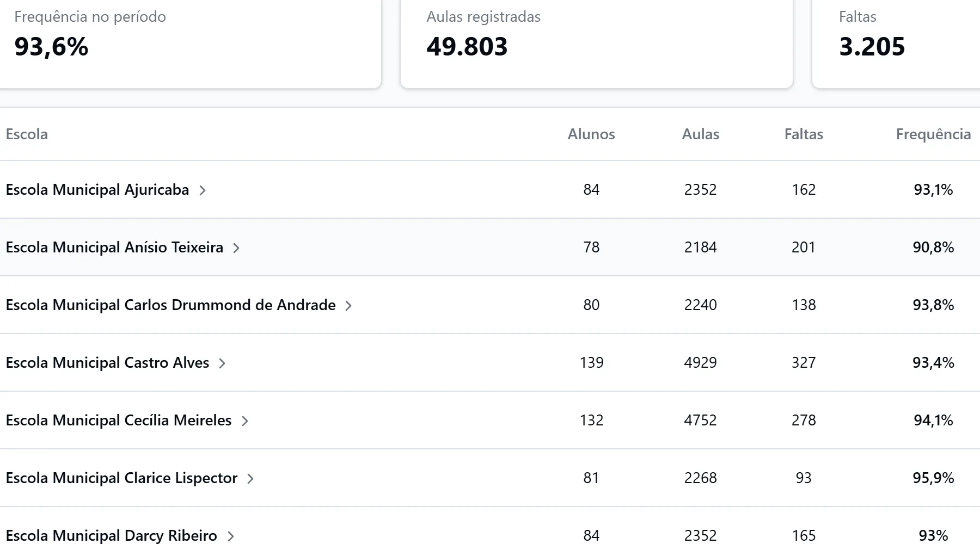Sort by Frequência column header
This screenshot has height=544, width=980.
(933, 134)
